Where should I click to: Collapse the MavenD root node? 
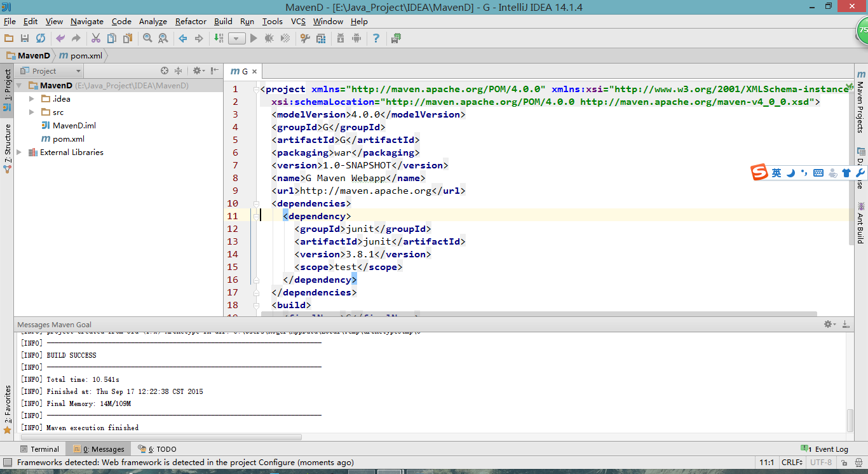[19, 85]
